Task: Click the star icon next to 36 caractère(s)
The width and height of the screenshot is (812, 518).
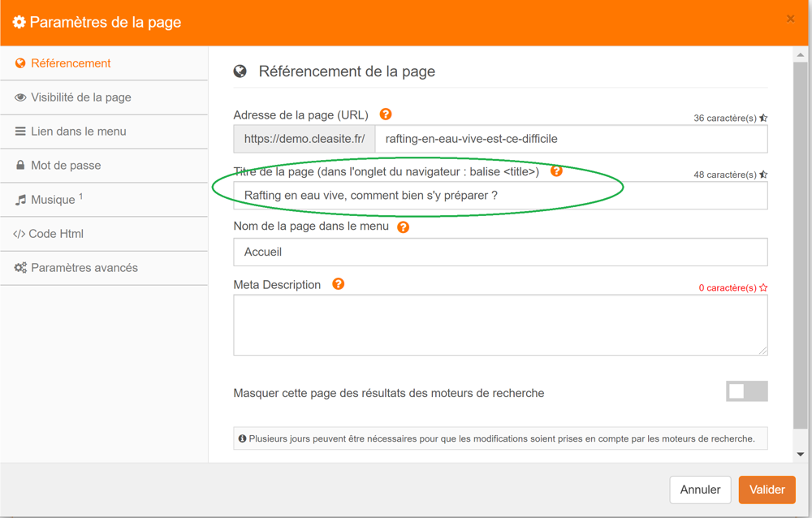Action: 763,119
